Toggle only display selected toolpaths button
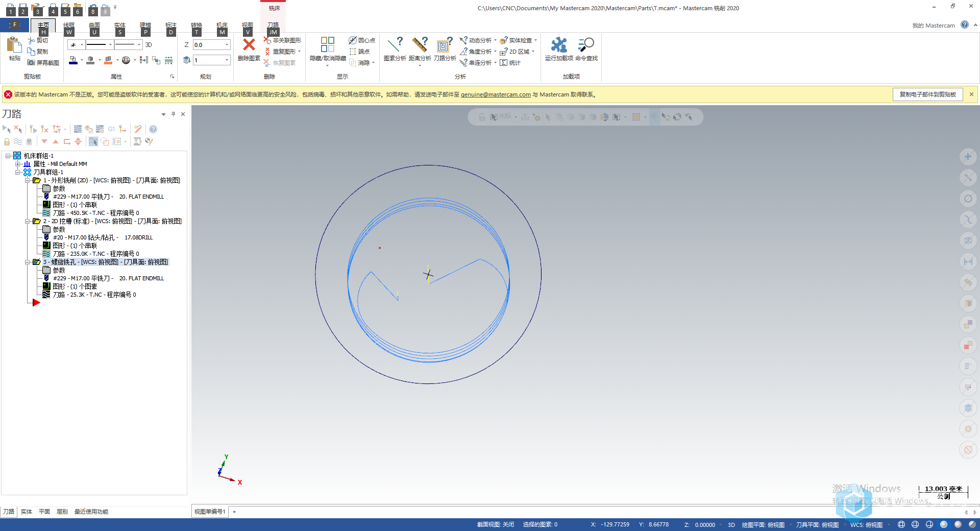 (x=93, y=141)
